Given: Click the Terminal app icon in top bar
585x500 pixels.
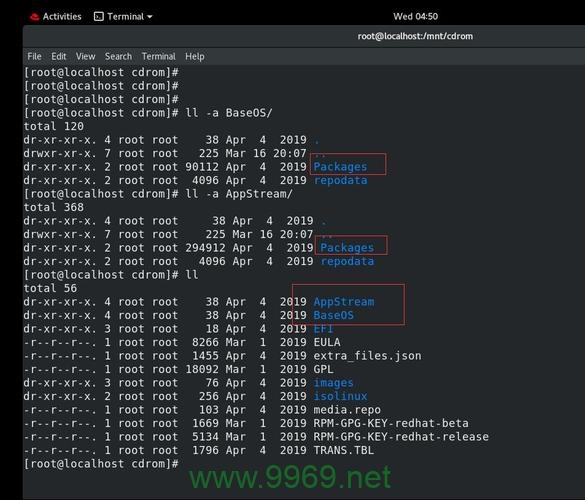Looking at the screenshot, I should coord(98,17).
